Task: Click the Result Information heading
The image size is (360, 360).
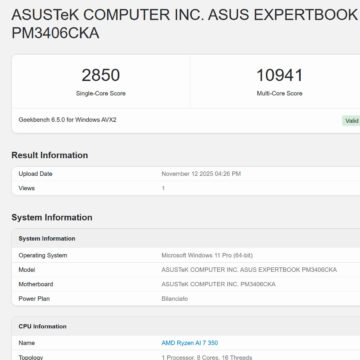Action: (x=50, y=155)
